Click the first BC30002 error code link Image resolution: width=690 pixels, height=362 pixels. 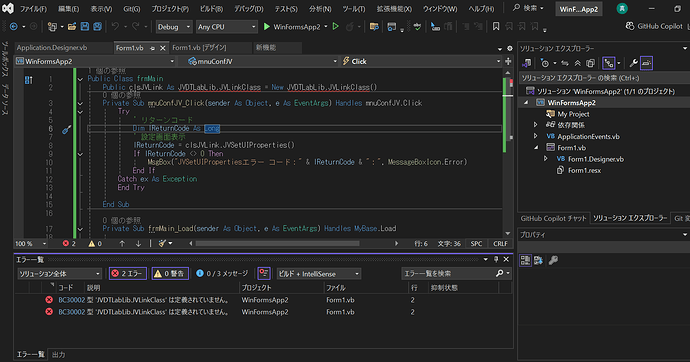tap(71, 300)
